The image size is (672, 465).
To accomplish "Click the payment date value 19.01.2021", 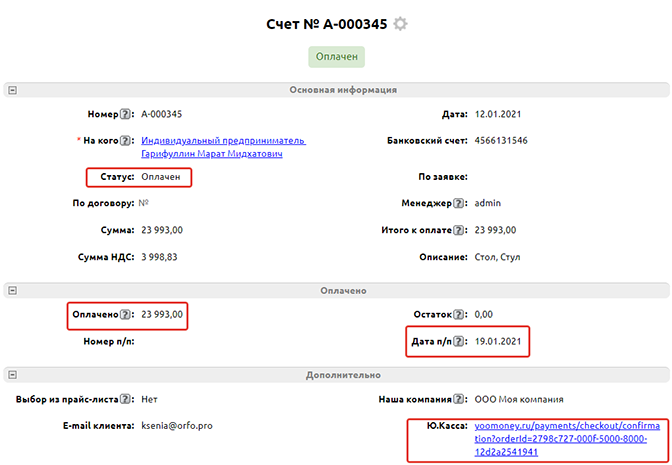I will tap(497, 342).
